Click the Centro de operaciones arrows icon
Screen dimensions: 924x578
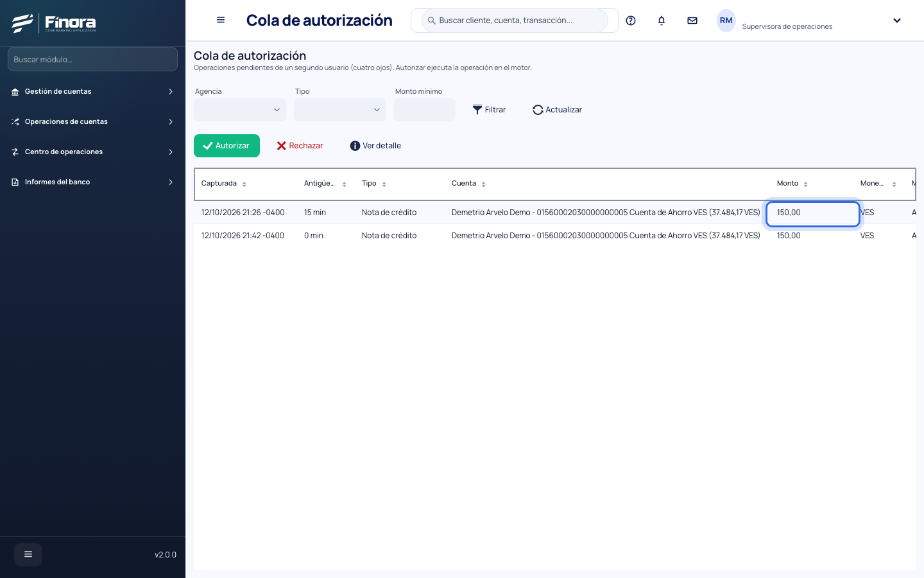15,152
